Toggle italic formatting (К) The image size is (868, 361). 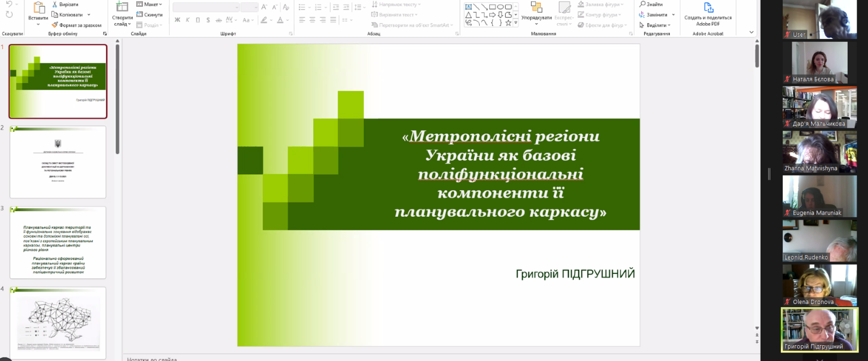point(188,20)
